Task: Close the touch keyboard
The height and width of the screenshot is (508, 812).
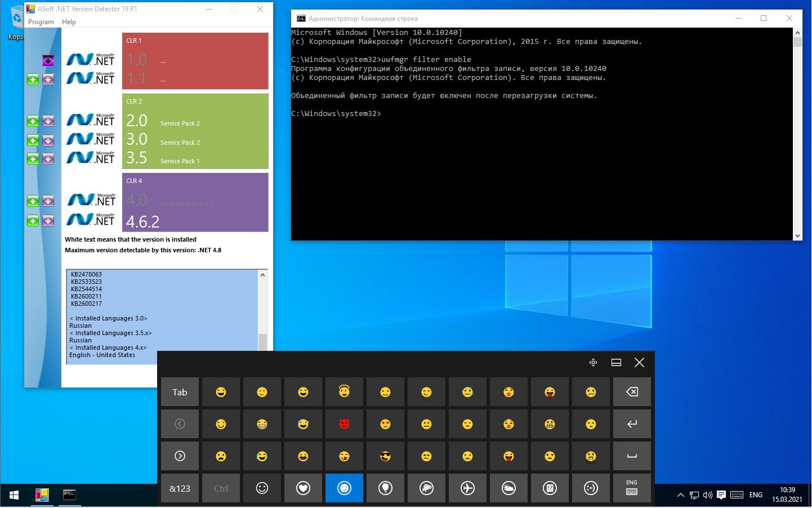Action: (x=639, y=363)
